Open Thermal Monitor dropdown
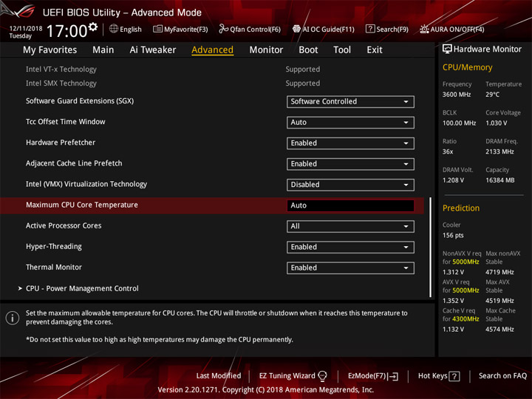 tap(350, 267)
